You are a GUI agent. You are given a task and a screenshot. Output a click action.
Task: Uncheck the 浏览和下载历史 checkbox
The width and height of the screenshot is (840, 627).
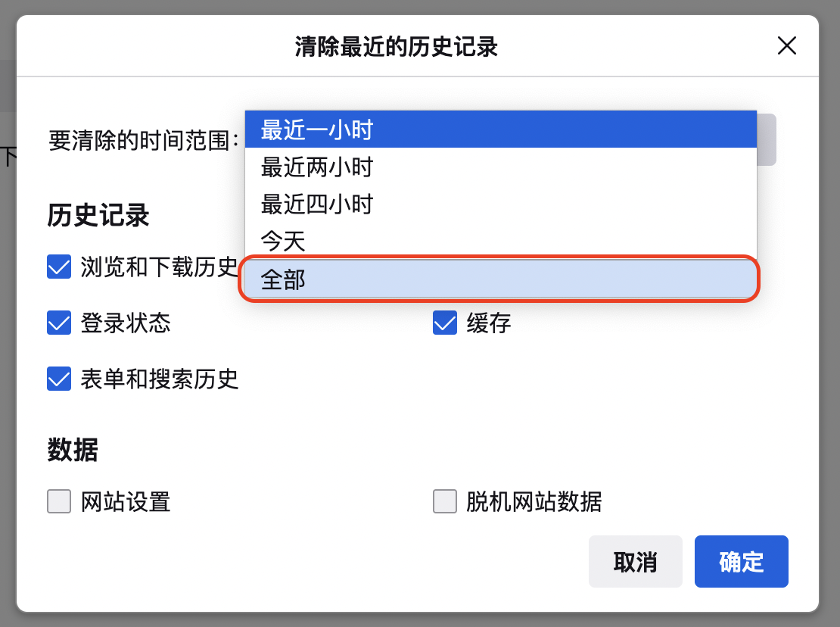[x=59, y=267]
